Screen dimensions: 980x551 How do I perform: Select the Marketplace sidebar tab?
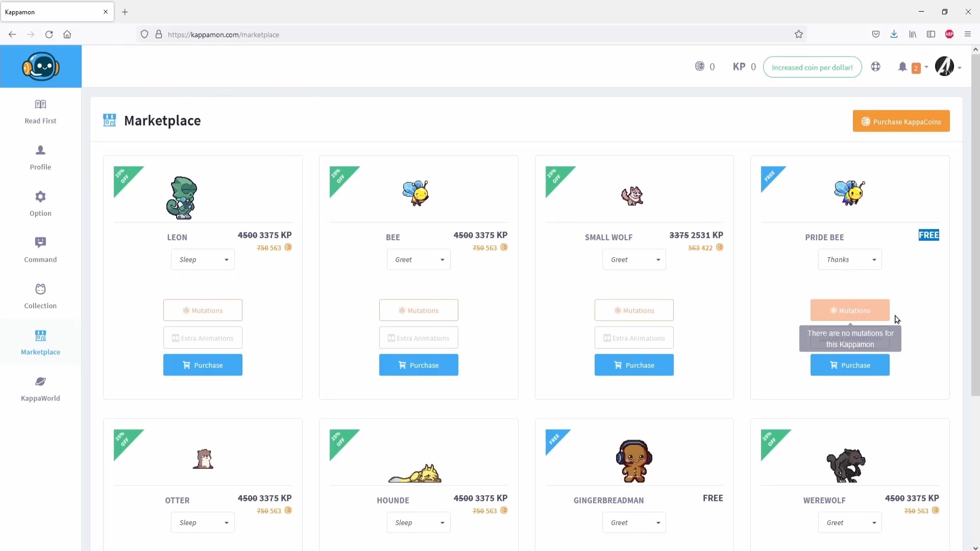pyautogui.click(x=40, y=342)
